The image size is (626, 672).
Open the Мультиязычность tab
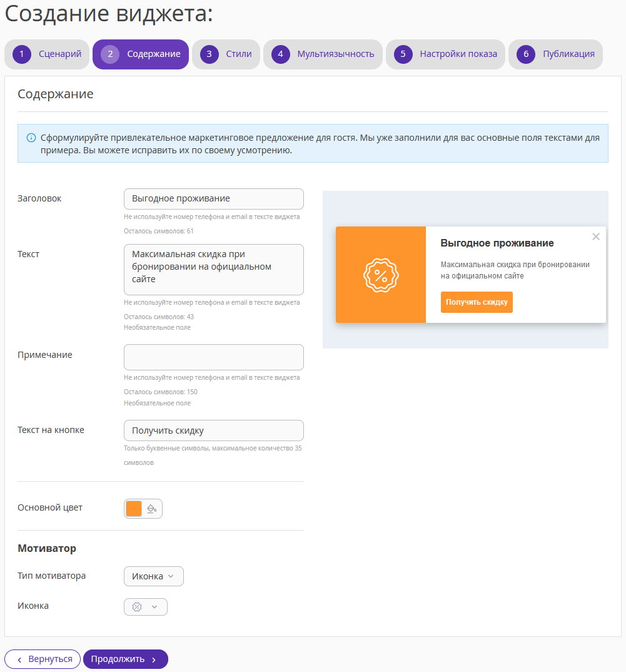point(323,54)
